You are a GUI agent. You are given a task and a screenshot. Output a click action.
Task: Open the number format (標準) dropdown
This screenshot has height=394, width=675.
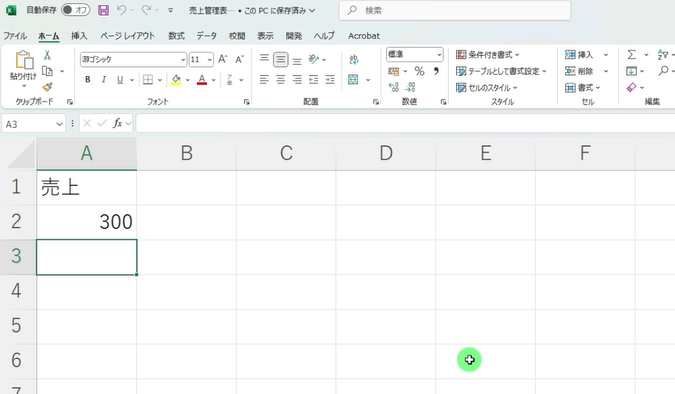439,55
